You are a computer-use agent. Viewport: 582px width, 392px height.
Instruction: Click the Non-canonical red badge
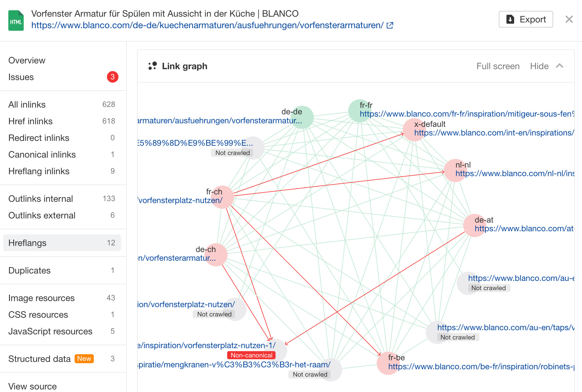251,355
